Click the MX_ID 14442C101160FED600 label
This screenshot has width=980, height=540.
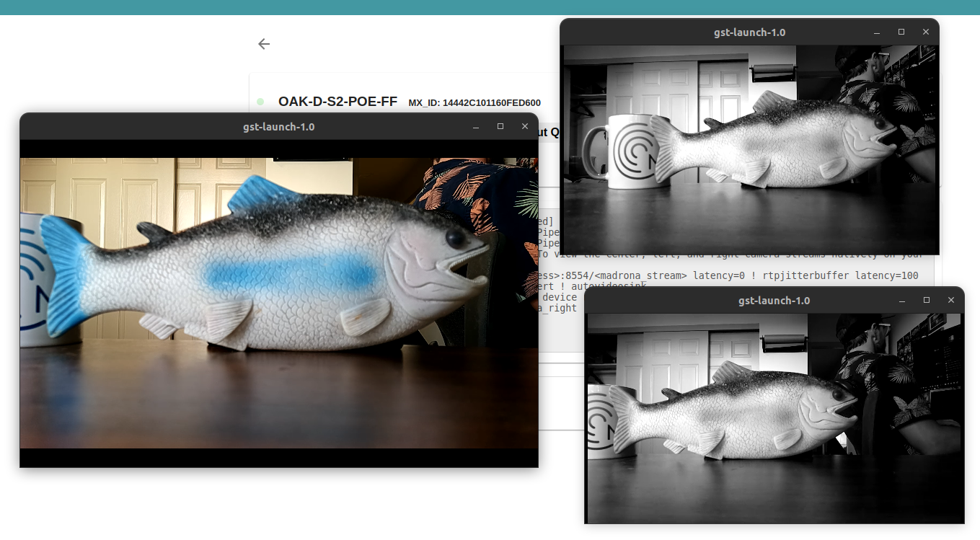tap(474, 103)
